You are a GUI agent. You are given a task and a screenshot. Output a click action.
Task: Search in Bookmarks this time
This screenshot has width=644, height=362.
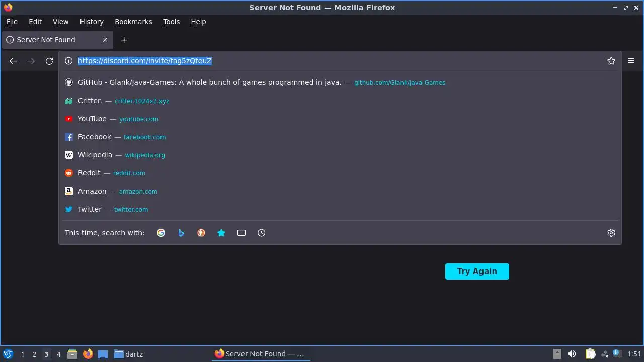click(x=221, y=233)
